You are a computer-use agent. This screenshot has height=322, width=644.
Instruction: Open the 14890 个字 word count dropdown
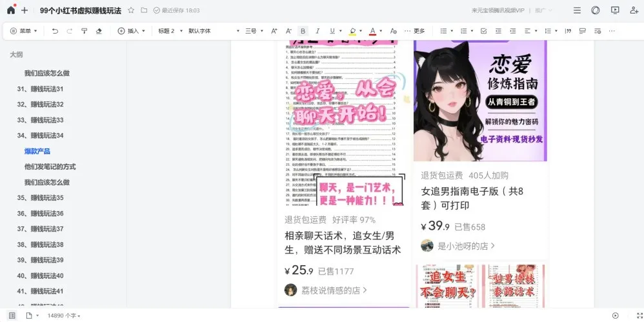pyautogui.click(x=64, y=316)
